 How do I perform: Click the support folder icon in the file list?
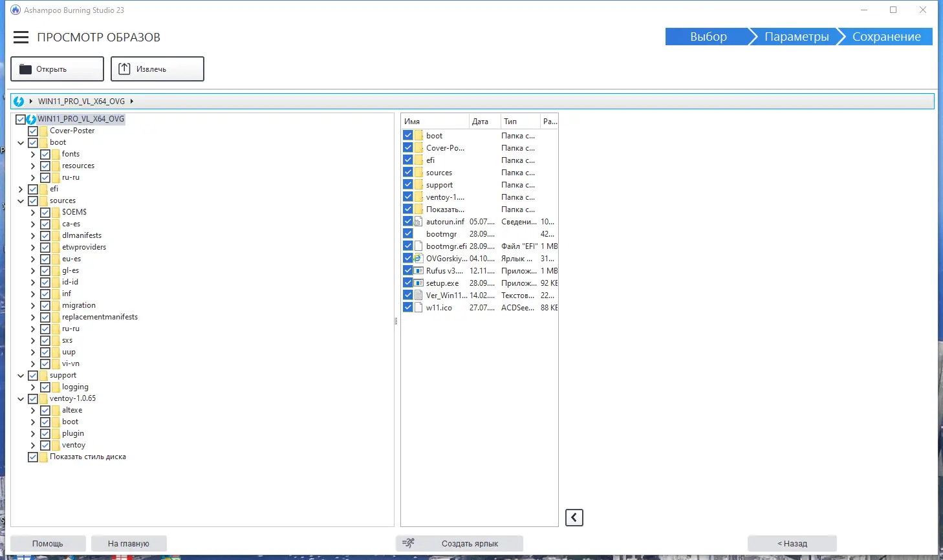pos(418,185)
